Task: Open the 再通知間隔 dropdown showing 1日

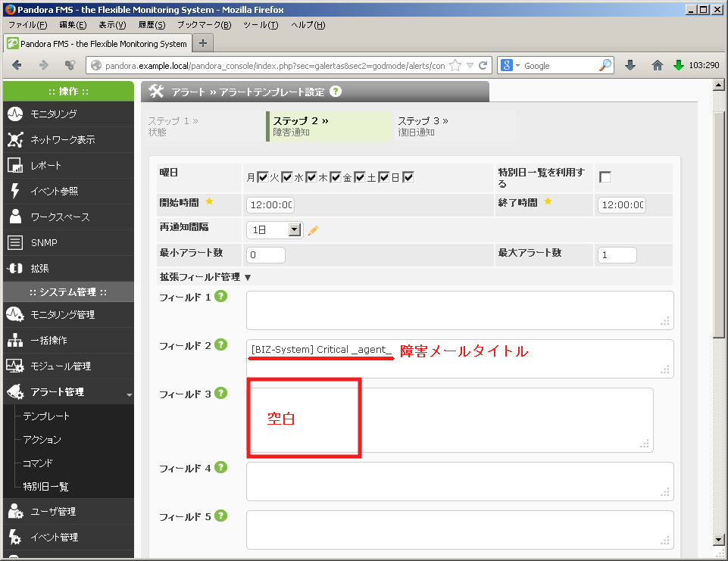Action: [275, 229]
